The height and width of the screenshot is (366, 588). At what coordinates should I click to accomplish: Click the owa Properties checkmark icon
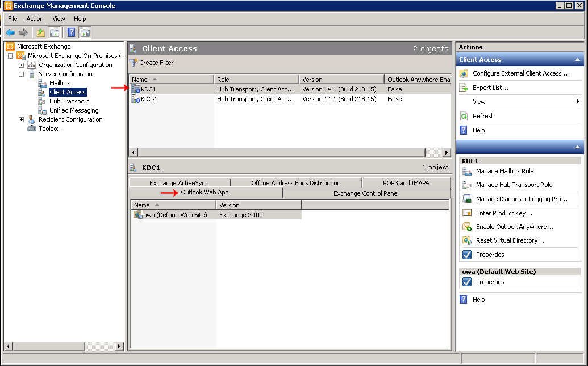pos(467,282)
